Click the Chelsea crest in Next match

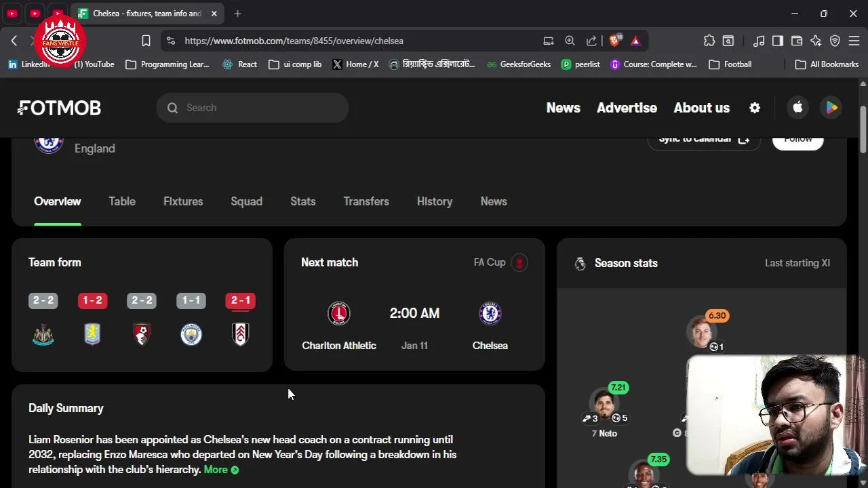point(490,313)
